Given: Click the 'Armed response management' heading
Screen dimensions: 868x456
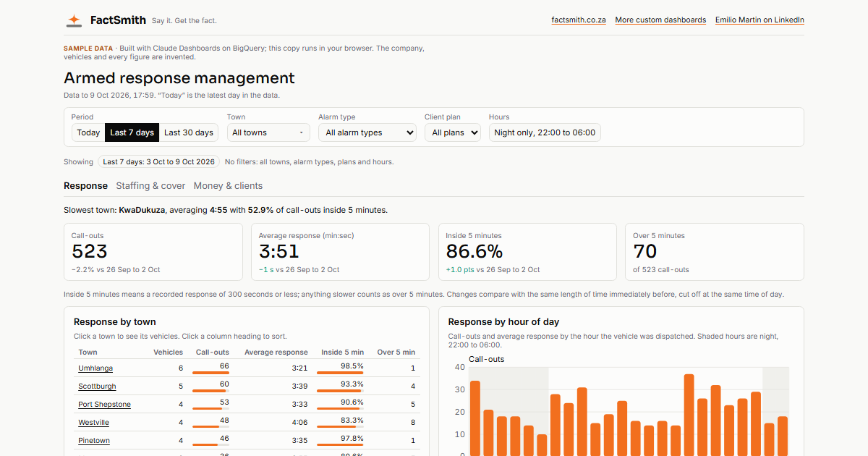Looking at the screenshot, I should (179, 78).
